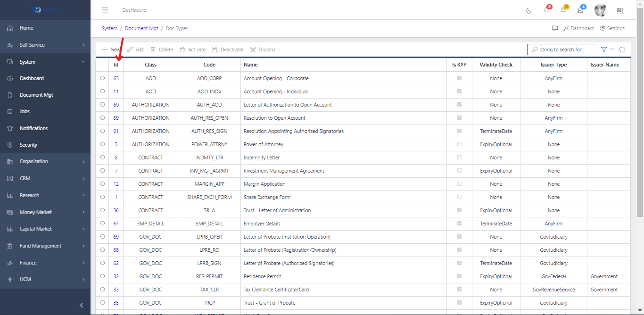
Task: Click inside the string to search field
Action: click(x=562, y=49)
